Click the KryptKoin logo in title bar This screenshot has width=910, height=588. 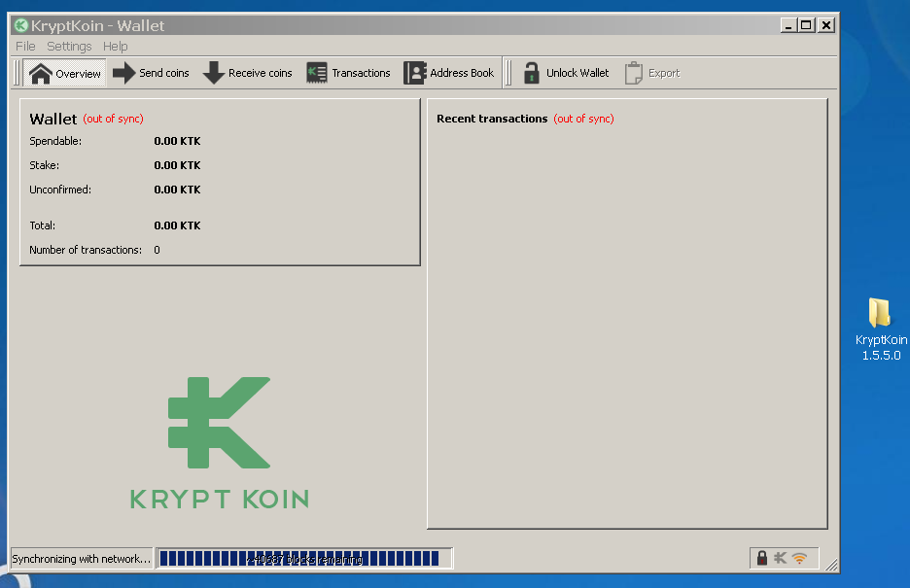[x=20, y=25]
